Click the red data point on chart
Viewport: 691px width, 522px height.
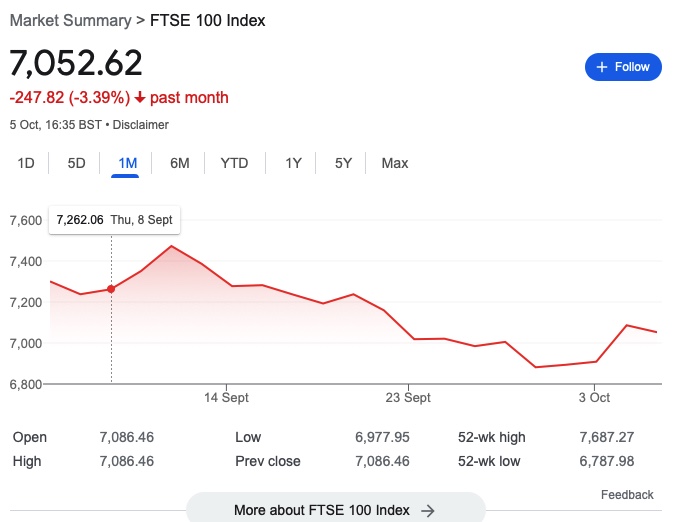click(111, 289)
